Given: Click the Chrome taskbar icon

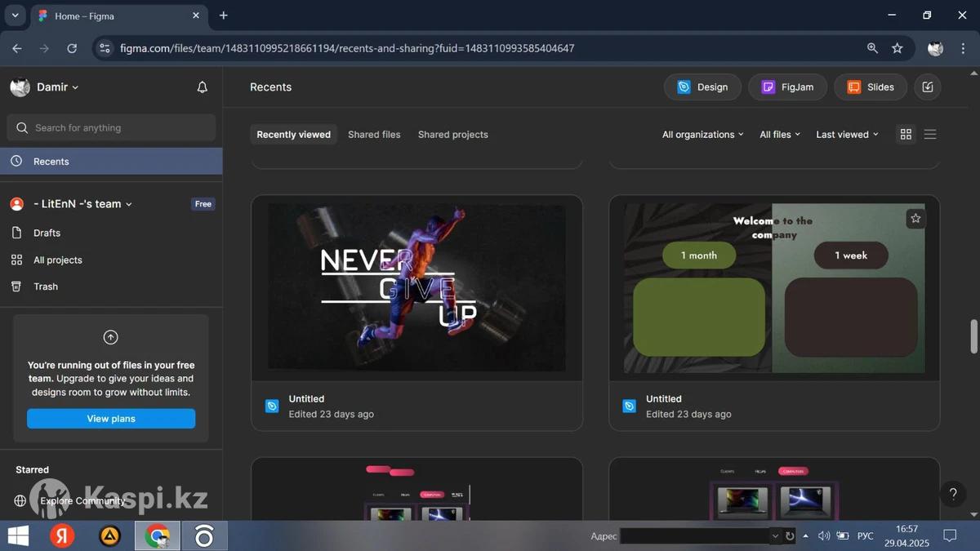Looking at the screenshot, I should tap(158, 535).
